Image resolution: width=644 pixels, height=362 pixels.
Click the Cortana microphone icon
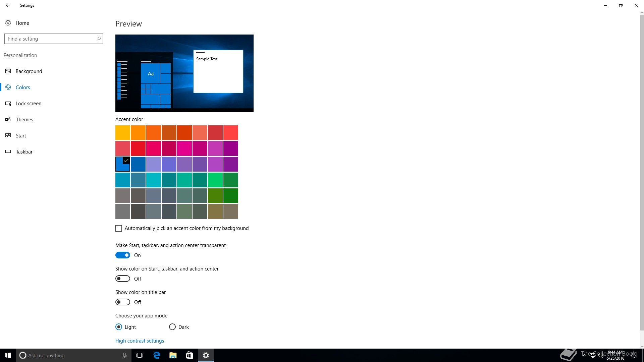tap(124, 355)
